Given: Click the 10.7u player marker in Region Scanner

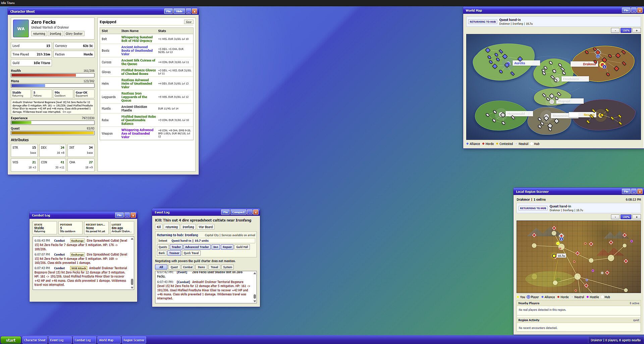Looking at the screenshot, I should (554, 256).
